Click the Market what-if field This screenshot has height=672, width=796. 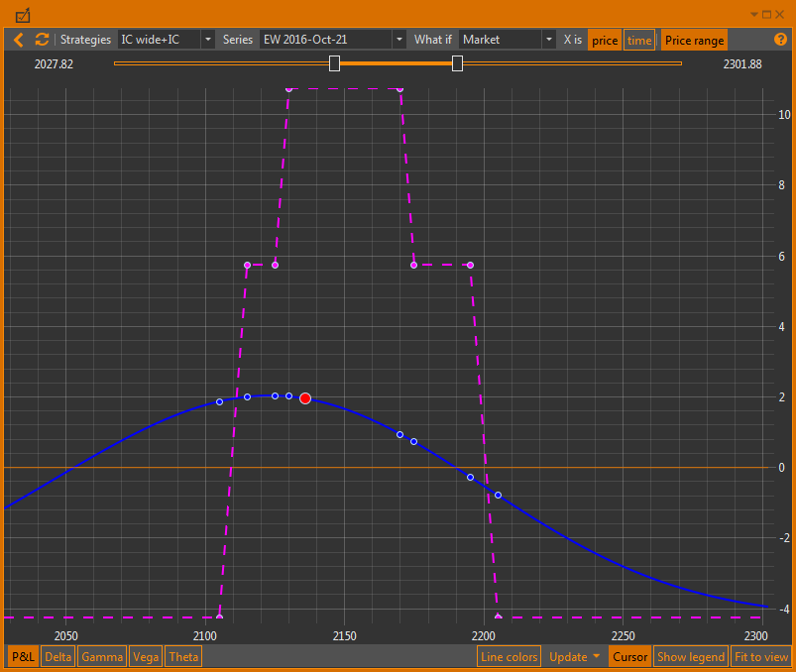(x=501, y=40)
